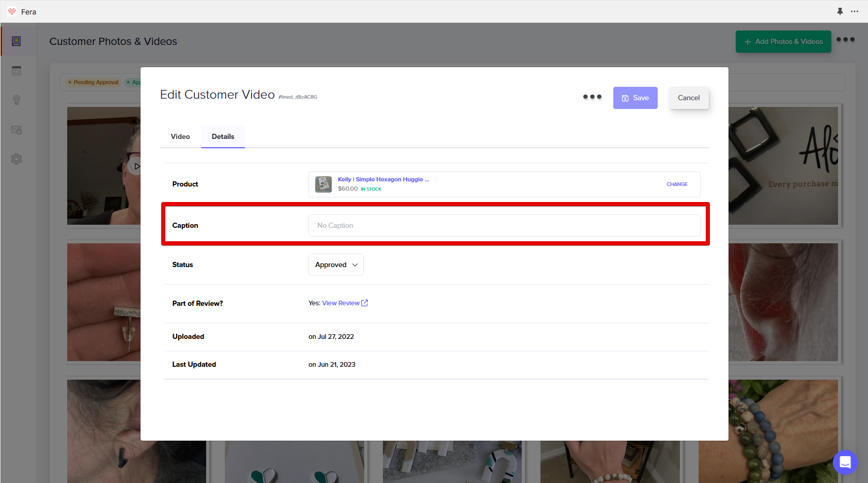The height and width of the screenshot is (483, 868).
Task: Remove the Pending Approval filter tag
Action: (70, 83)
